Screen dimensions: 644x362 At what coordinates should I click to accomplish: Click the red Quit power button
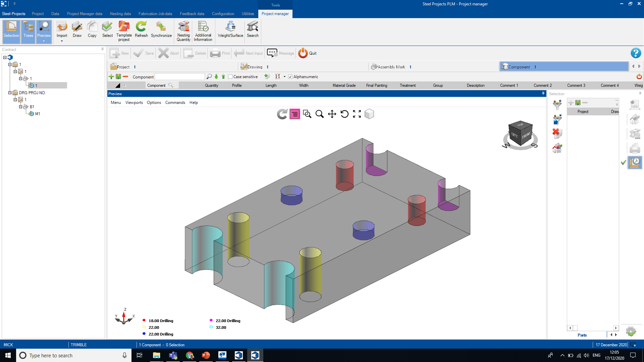click(303, 53)
